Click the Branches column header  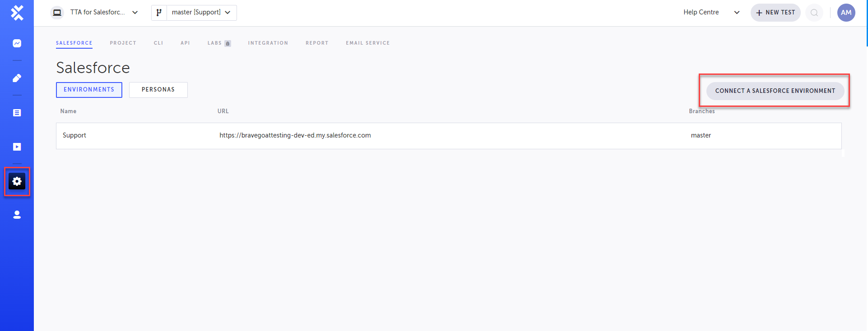(702, 111)
